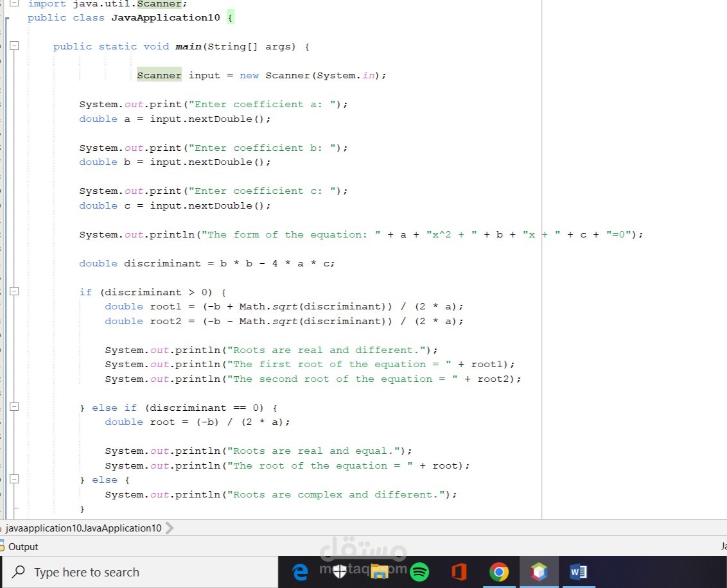Toggle the final else block fold
The width and height of the screenshot is (727, 588).
pyautogui.click(x=14, y=479)
